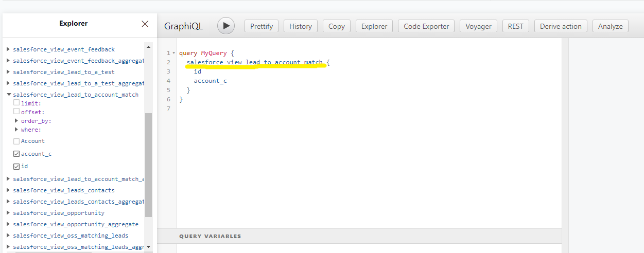644x253 pixels.
Task: Expand salesforce_view_oss_matching_leads in the Explorer
Action: coord(8,236)
